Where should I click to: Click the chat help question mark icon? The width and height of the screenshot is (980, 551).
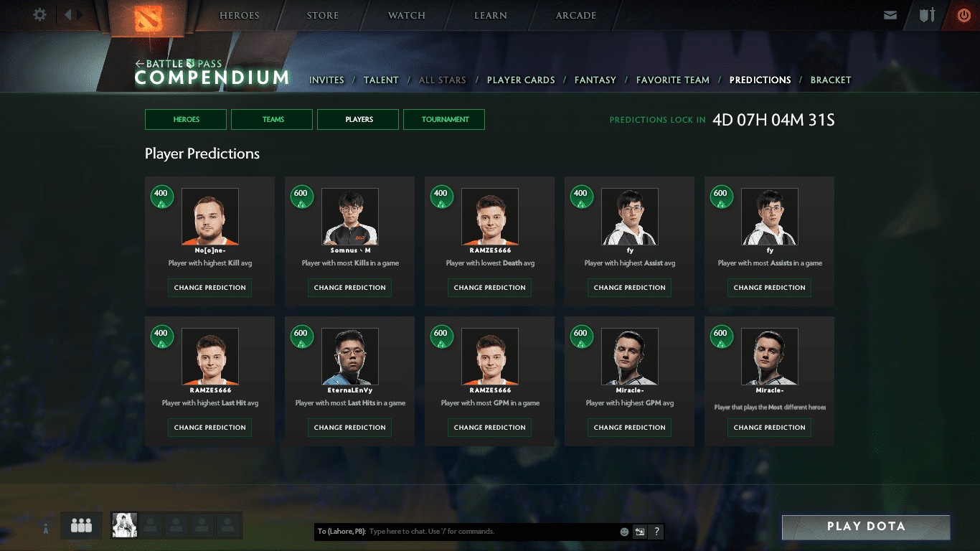(656, 532)
